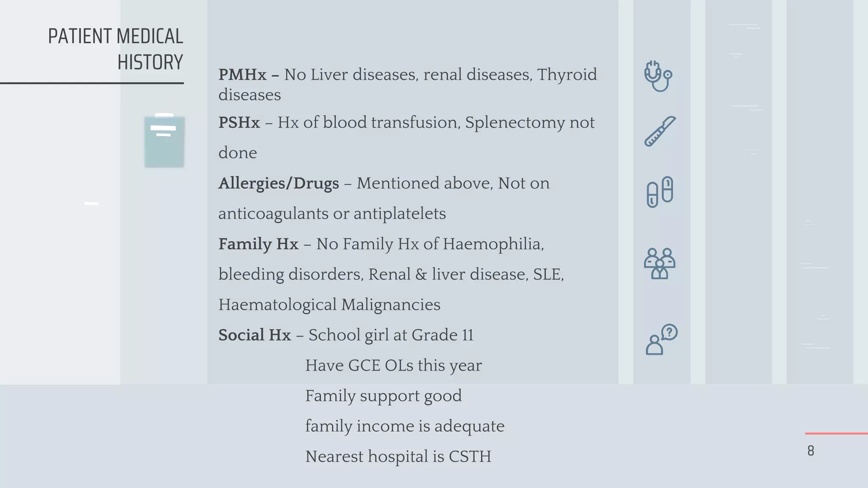Click the PMHx heading text
The height and width of the screenshot is (488, 868).
click(x=242, y=75)
